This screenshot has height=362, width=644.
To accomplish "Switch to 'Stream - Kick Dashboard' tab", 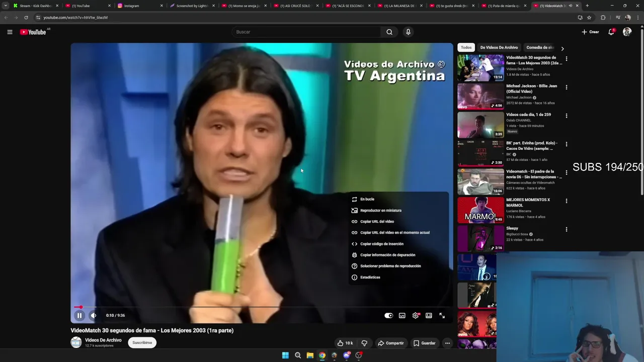I will (x=36, y=6).
